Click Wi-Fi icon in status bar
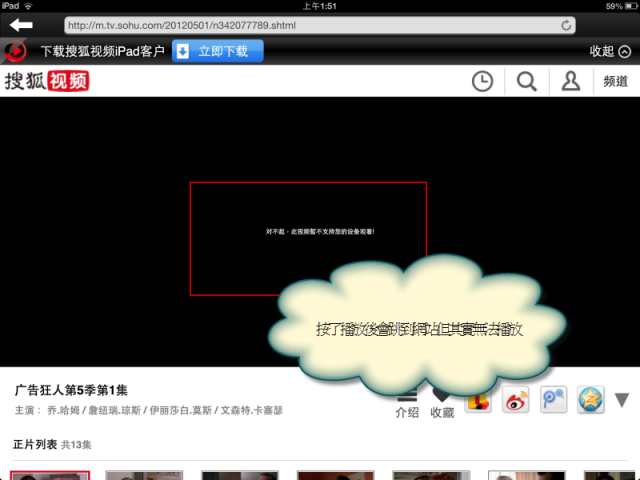Image resolution: width=640 pixels, height=480 pixels. pos(28,6)
